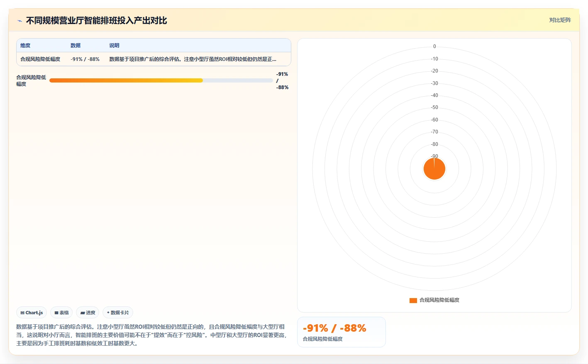Click the 说明 column header
588x364 pixels.
point(114,46)
